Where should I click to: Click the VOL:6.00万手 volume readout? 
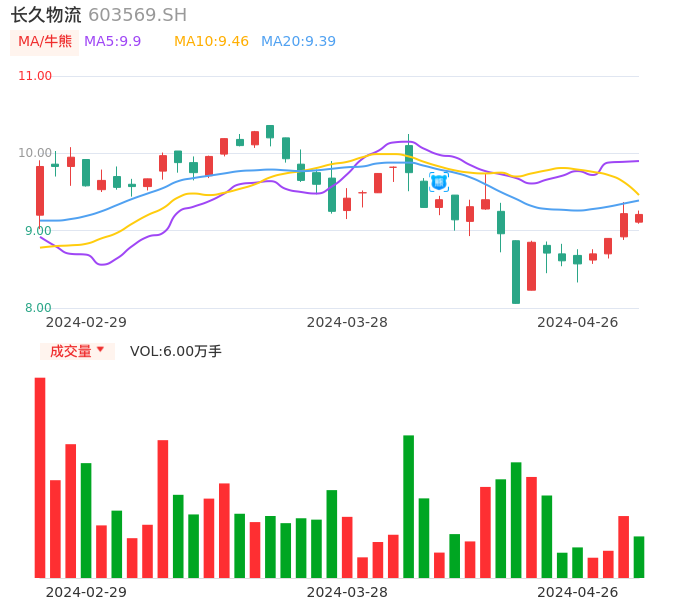(176, 351)
